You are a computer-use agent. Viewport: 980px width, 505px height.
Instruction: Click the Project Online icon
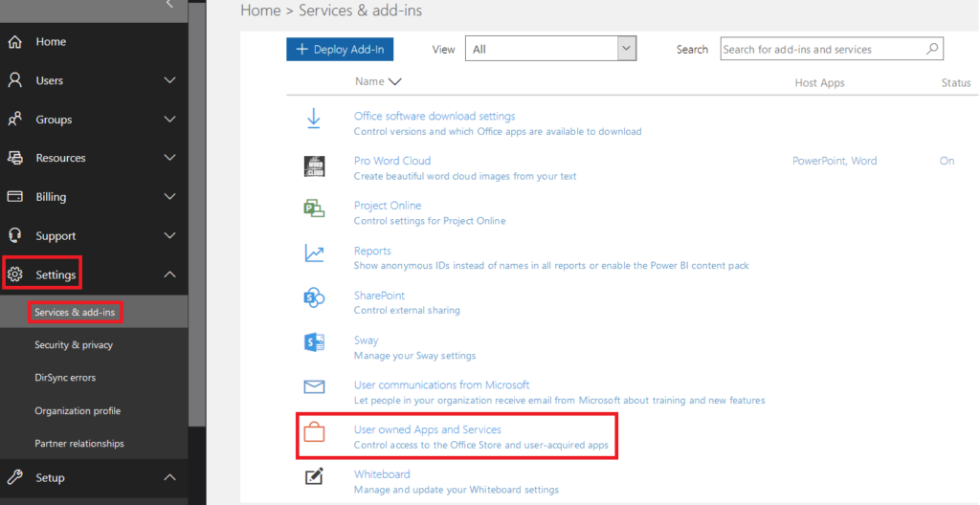point(314,209)
